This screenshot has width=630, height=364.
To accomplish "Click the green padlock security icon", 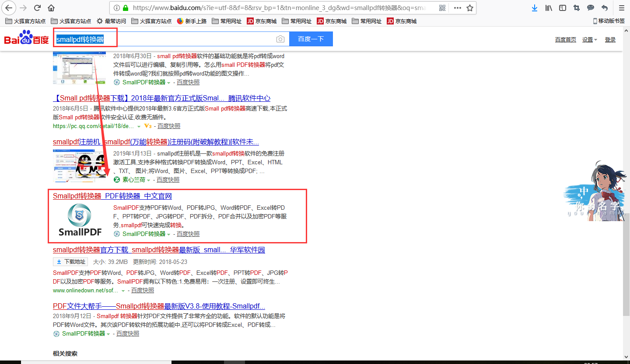I will click(126, 8).
